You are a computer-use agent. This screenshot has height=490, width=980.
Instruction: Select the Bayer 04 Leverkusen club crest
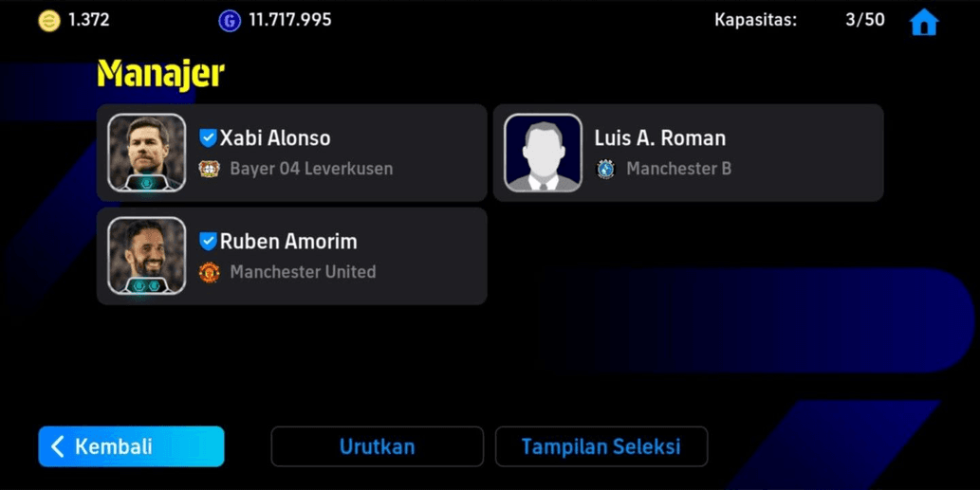pyautogui.click(x=209, y=169)
